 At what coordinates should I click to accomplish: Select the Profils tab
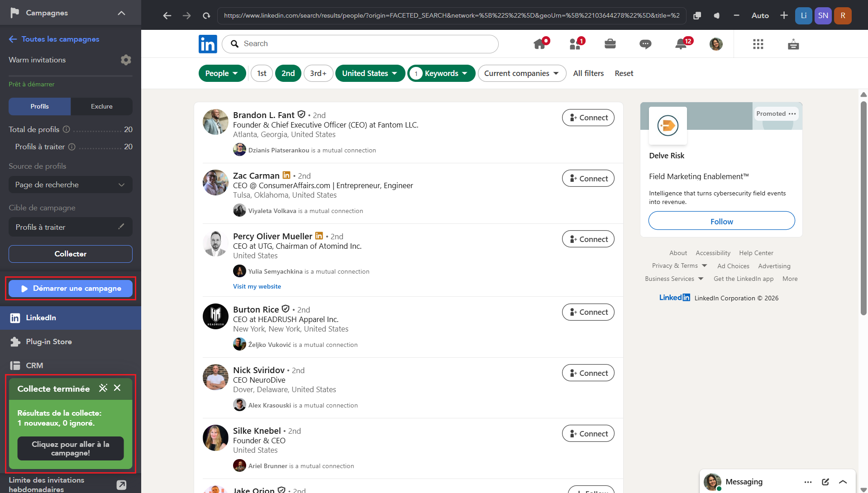[x=40, y=106]
